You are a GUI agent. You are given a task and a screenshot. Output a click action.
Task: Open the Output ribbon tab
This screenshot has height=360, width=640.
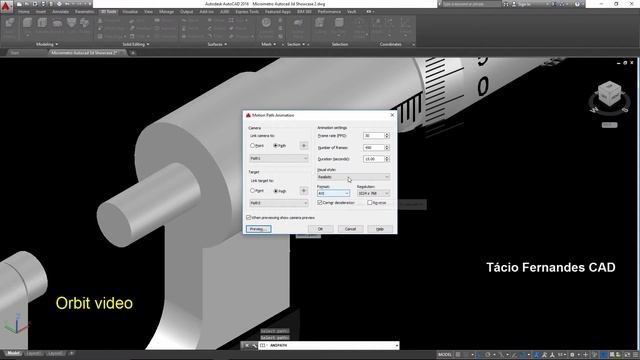187,12
